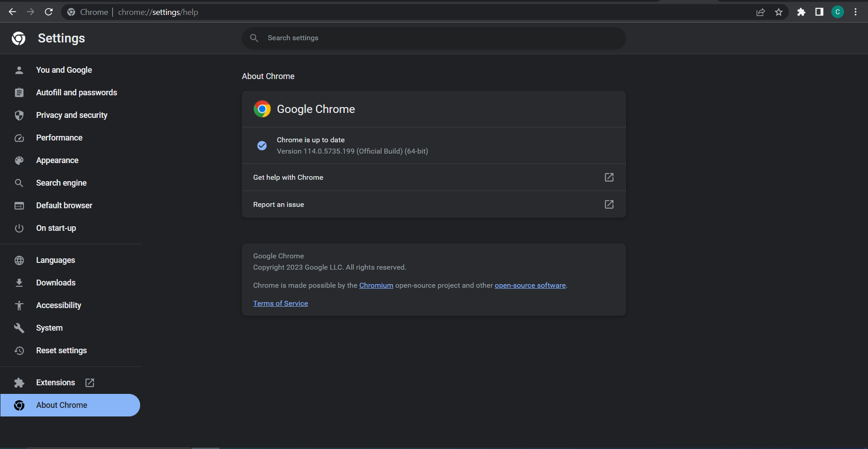The height and width of the screenshot is (449, 868).
Task: Open the Chrome three-dot menu
Action: point(855,12)
